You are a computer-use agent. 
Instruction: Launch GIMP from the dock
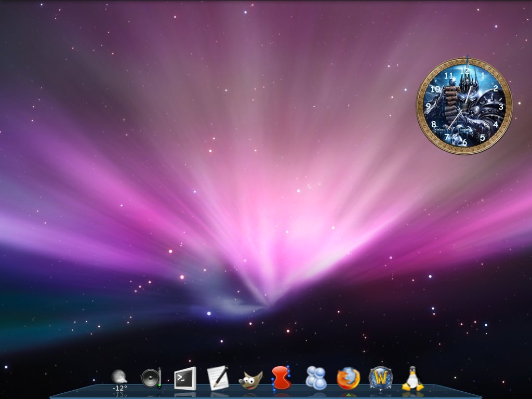point(250,380)
